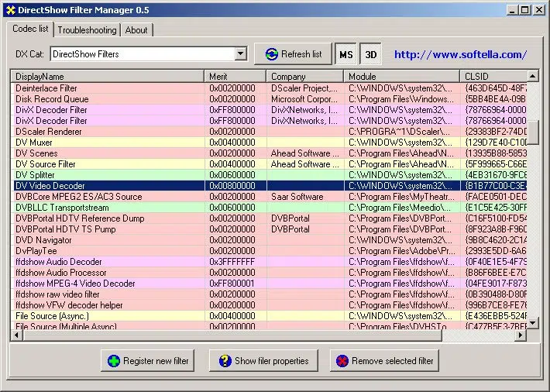Click the Register new filter button
Screen dimensions: 550x392
[x=147, y=361]
